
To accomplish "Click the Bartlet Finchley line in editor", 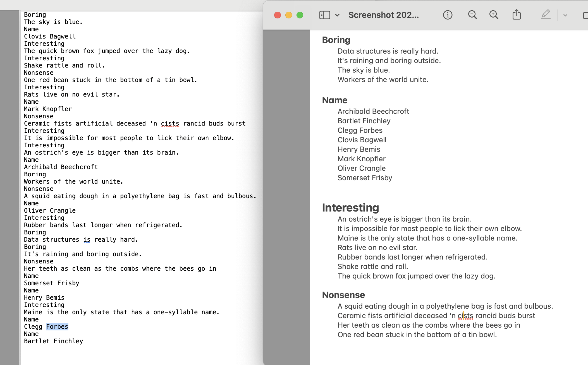I will tap(53, 341).
